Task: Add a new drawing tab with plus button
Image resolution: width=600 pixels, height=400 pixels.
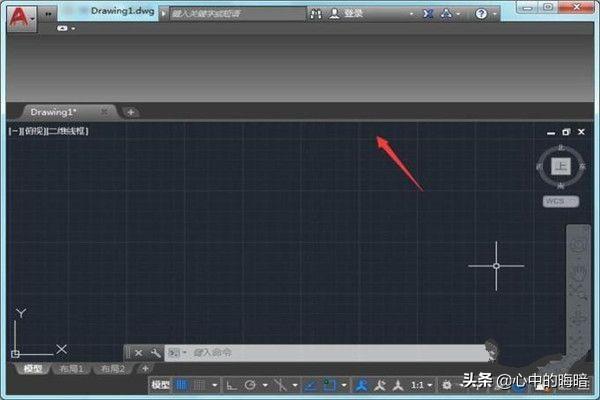Action: pos(131,112)
